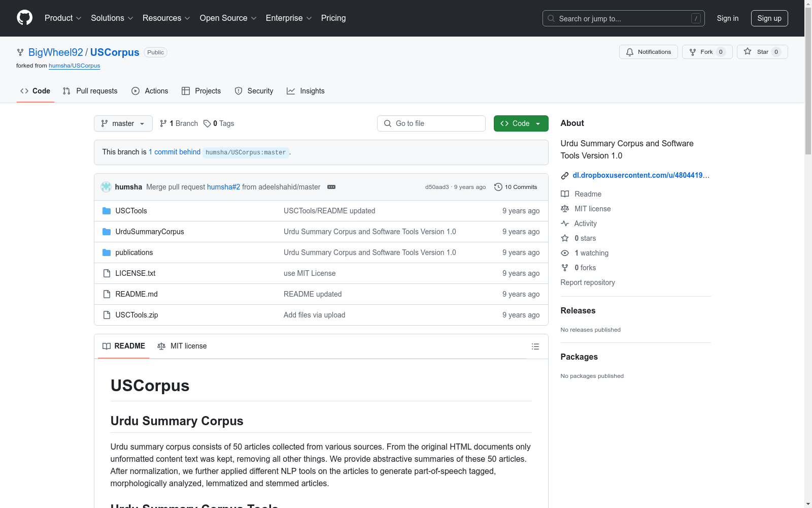Open pull request humsha#2 link
Screen dimensions: 812x508
[x=223, y=187]
